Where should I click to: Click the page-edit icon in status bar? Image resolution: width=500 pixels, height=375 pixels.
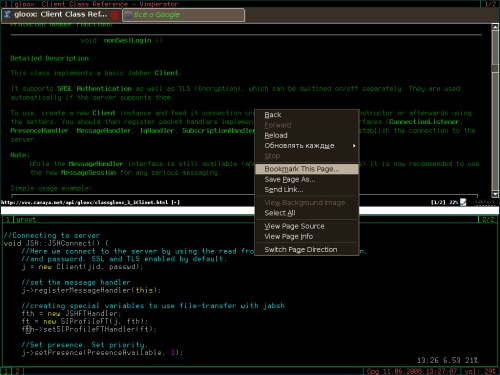click(463, 202)
